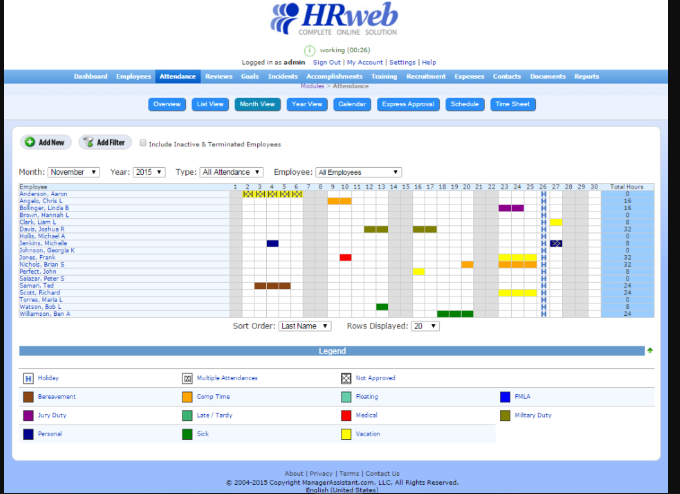
Task: Switch to List View
Action: point(210,105)
